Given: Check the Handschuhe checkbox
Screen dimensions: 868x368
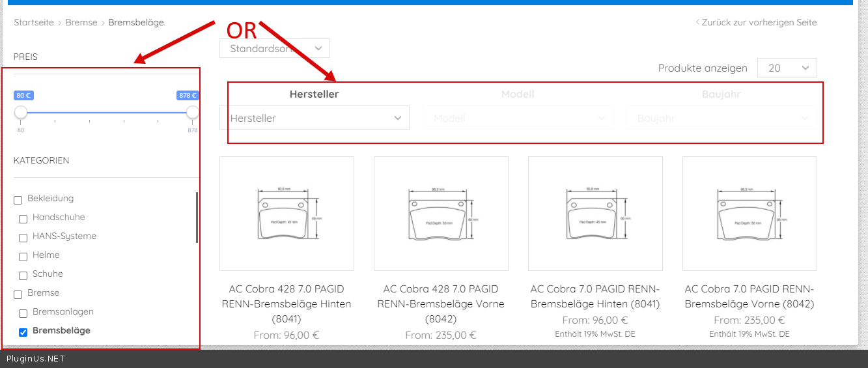Looking at the screenshot, I should click(23, 219).
